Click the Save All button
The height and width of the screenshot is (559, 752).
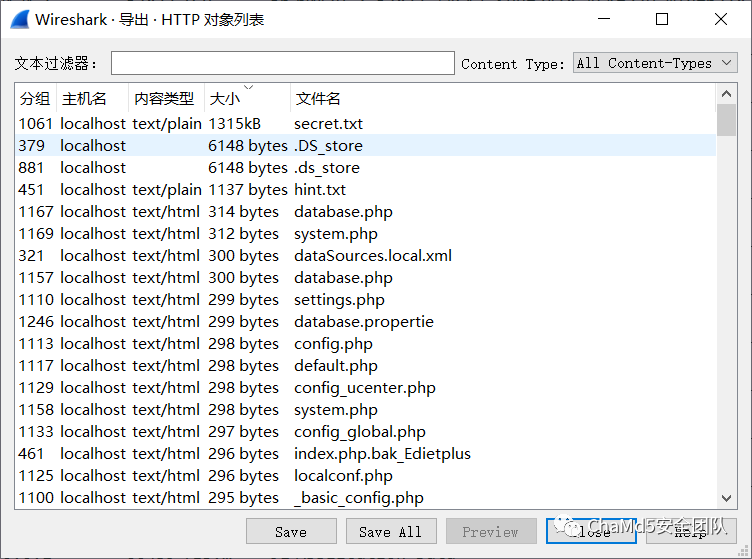(x=391, y=532)
